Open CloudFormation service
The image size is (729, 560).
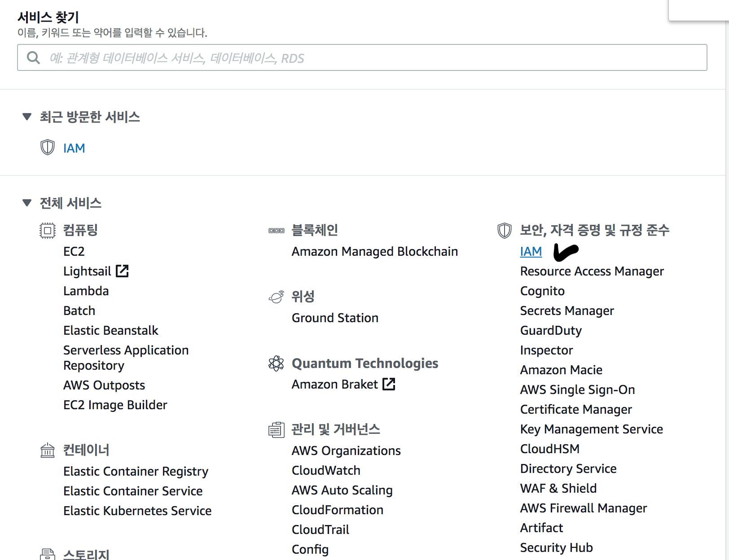click(x=338, y=510)
